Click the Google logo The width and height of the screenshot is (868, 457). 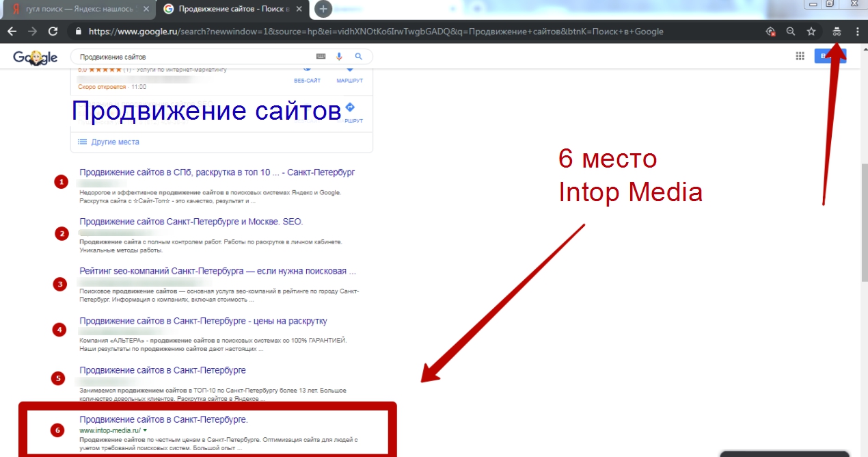(x=35, y=57)
